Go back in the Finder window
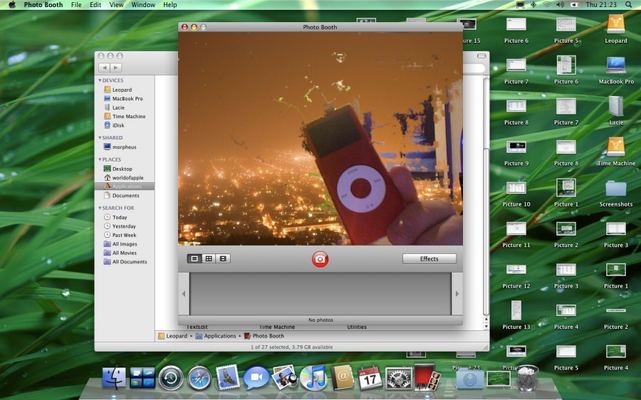Image resolution: width=641 pixels, height=400 pixels. click(104, 68)
